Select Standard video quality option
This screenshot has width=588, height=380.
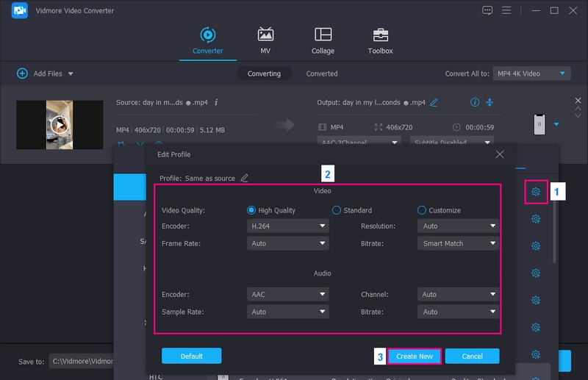(x=337, y=210)
